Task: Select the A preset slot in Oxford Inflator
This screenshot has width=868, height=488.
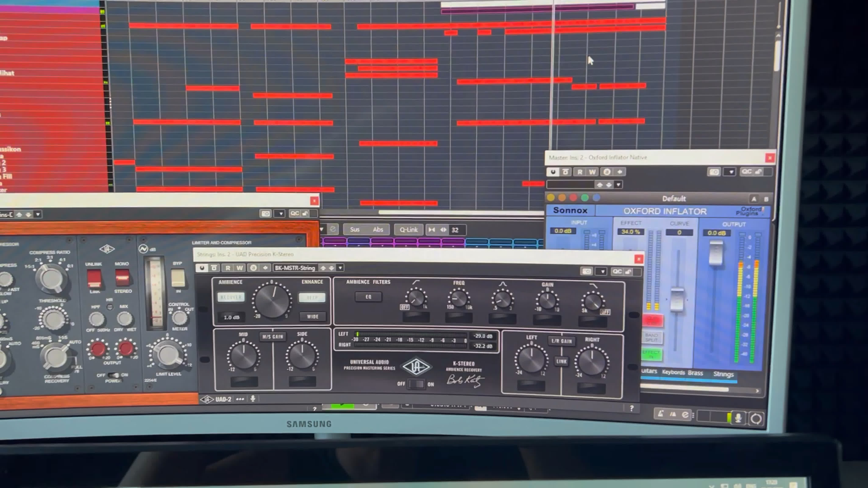Action: pyautogui.click(x=754, y=199)
